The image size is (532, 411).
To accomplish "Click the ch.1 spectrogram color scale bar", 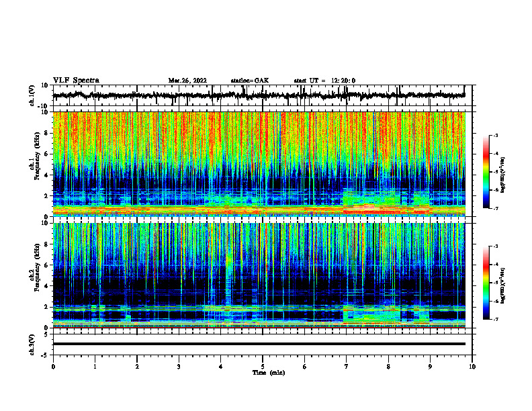I will pos(486,172).
